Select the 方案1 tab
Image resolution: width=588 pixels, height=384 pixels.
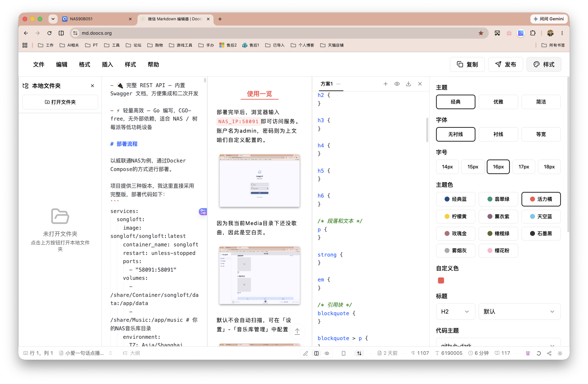(327, 84)
